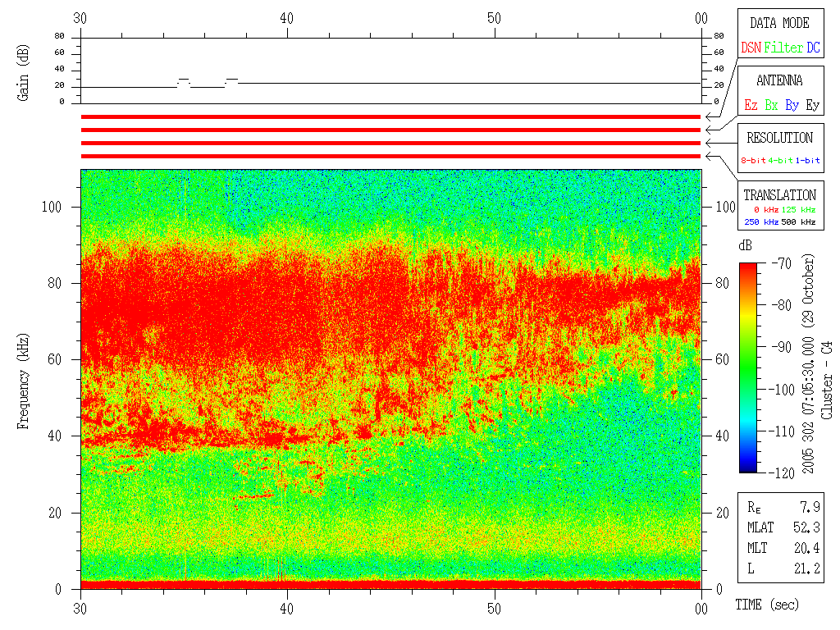Viewport: 840px width, 630px height.
Task: Click the 30 time label above the gain plot
Action: click(80, 19)
